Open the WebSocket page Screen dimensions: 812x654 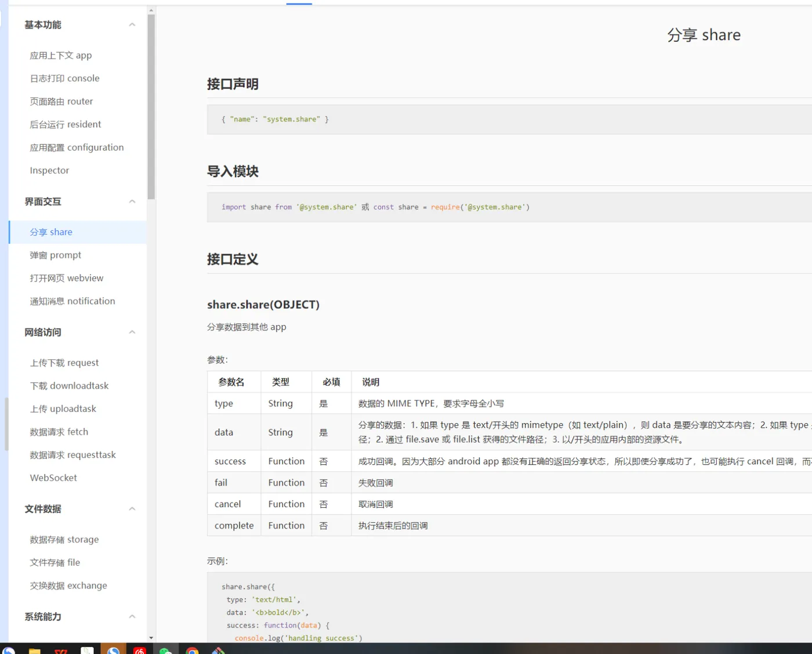(53, 478)
